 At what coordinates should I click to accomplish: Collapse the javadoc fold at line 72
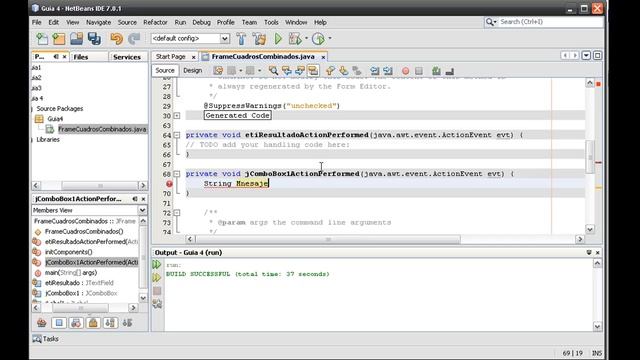point(177,213)
